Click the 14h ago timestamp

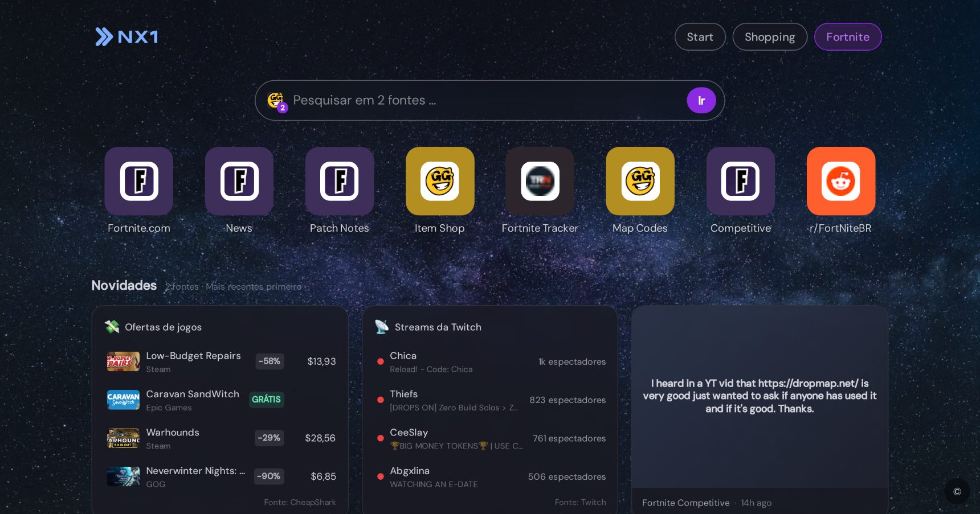click(x=756, y=503)
